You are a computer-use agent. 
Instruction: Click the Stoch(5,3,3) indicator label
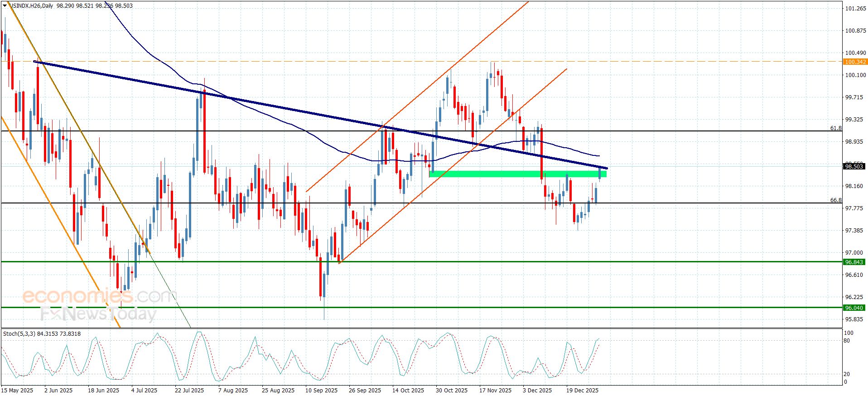click(x=42, y=334)
